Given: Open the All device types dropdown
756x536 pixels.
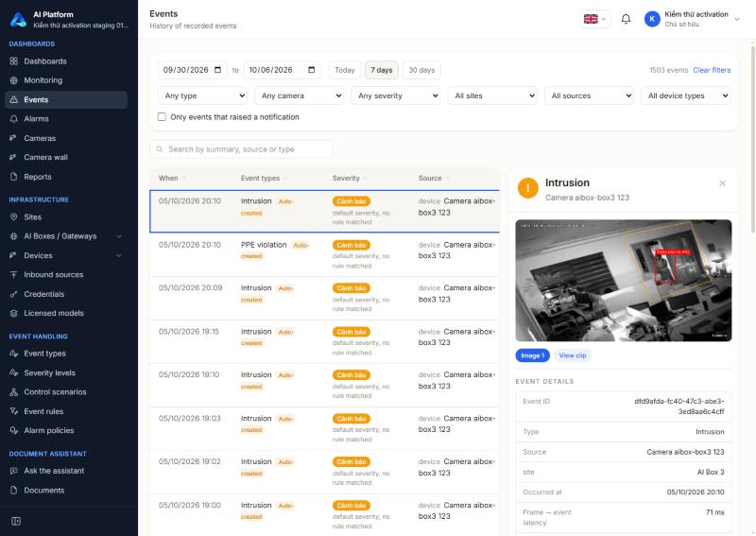Looking at the screenshot, I should [x=686, y=95].
